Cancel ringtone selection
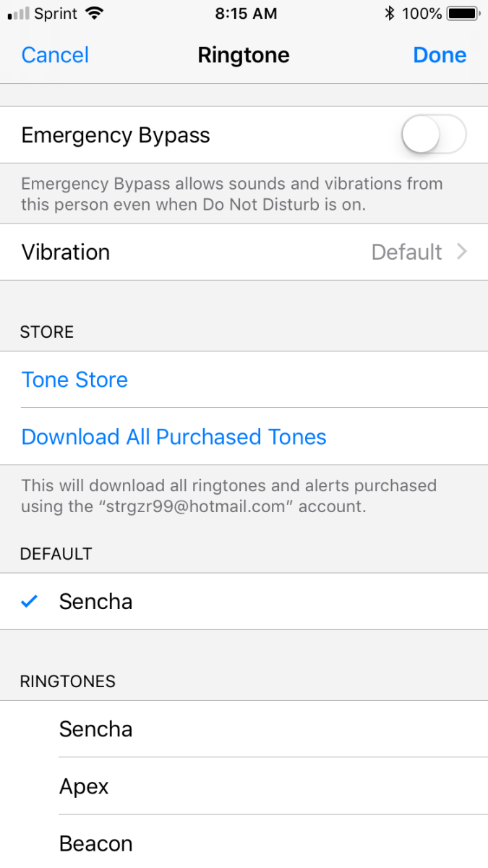488x868 pixels. point(54,55)
